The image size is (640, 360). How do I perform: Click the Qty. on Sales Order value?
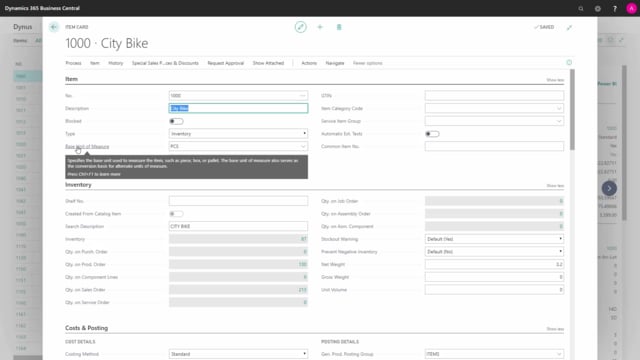pyautogui.click(x=302, y=290)
